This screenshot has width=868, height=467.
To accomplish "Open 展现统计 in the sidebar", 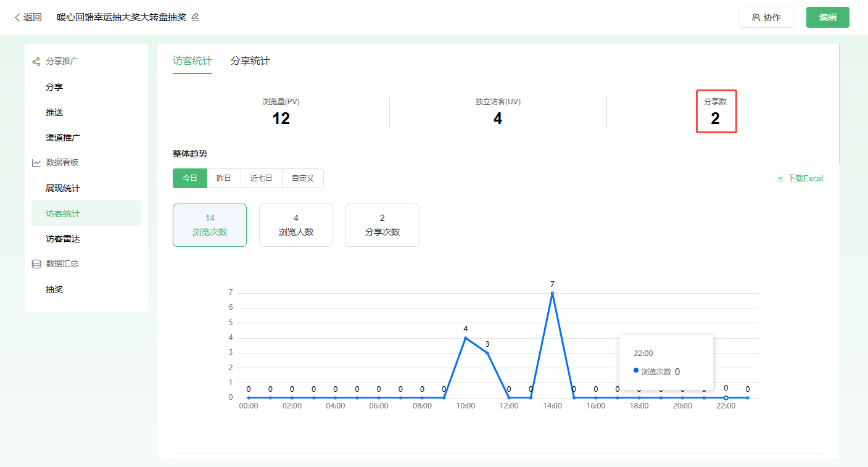I will (63, 188).
